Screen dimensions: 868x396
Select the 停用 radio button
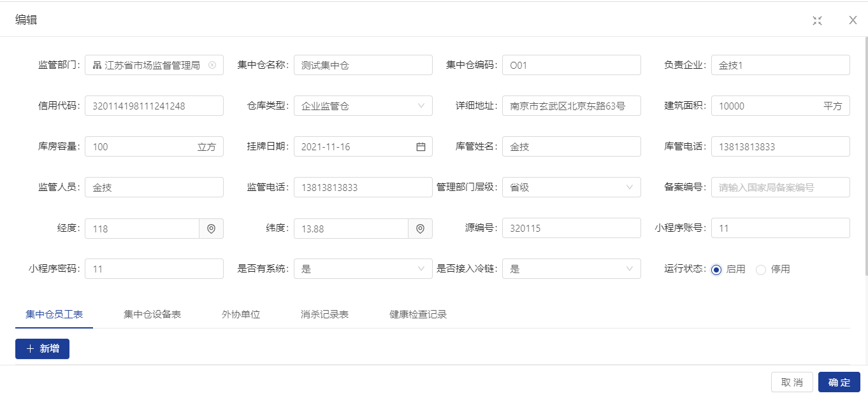[761, 269]
